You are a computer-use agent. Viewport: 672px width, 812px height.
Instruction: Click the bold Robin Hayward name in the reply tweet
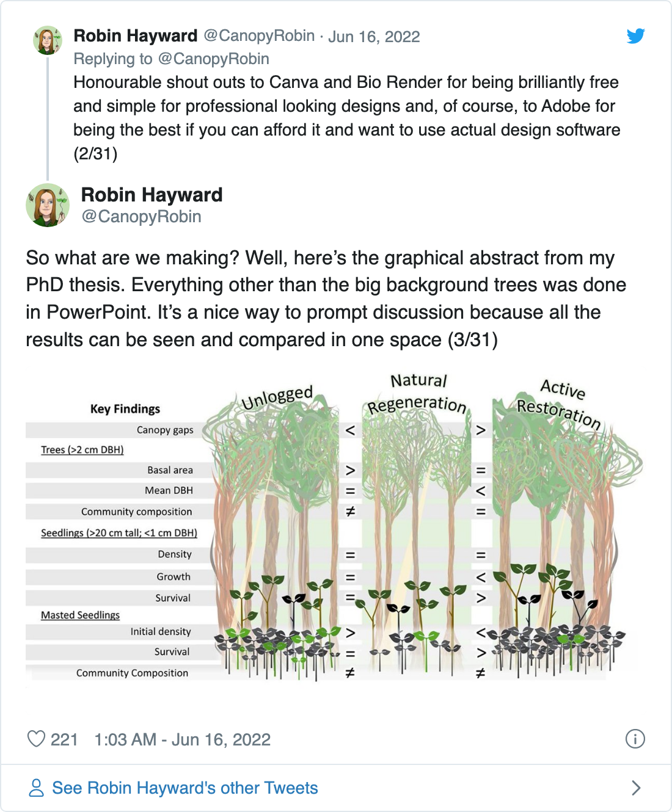coord(136,36)
